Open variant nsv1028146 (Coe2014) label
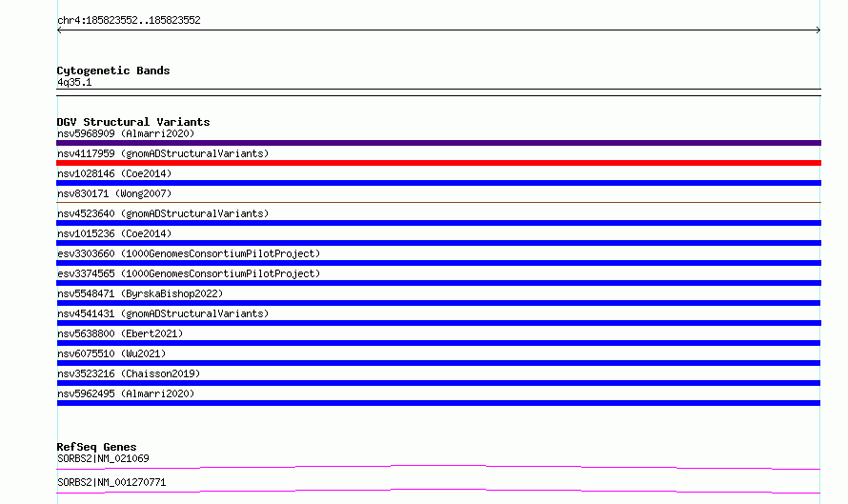Image resolution: width=848 pixels, height=504 pixels. [x=114, y=173]
